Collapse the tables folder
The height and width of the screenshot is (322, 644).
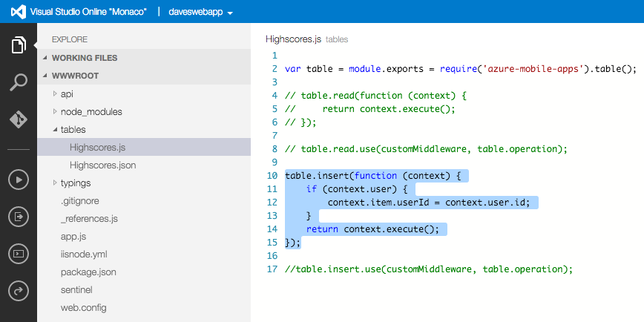(x=73, y=129)
